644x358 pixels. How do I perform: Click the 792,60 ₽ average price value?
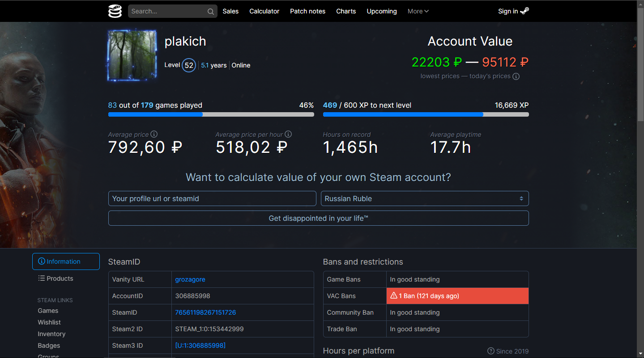coord(145,147)
